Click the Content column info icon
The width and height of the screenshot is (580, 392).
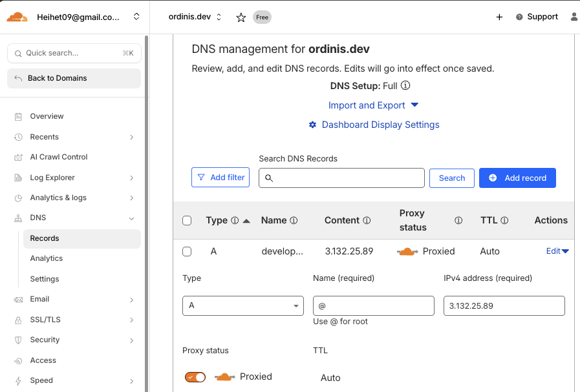367,220
